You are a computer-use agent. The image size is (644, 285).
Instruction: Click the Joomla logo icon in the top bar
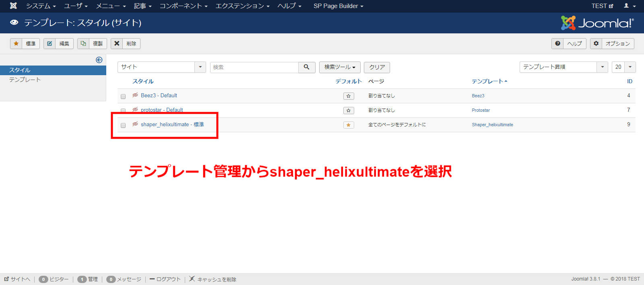point(13,6)
